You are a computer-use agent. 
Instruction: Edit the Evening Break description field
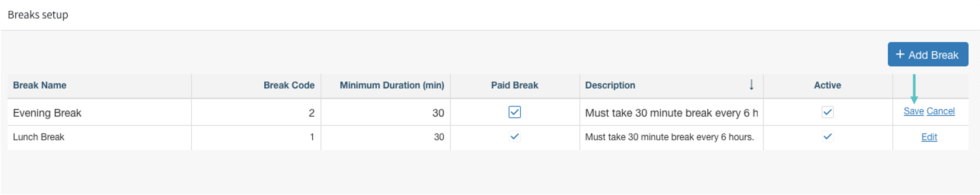click(x=671, y=113)
